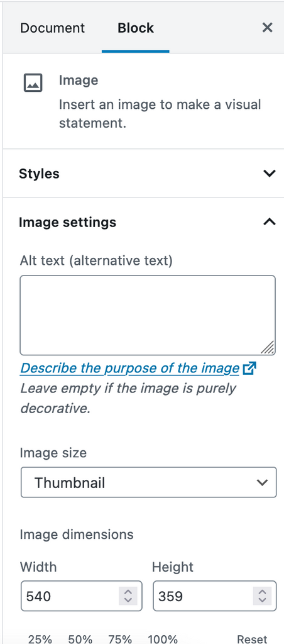This screenshot has height=644, width=284.
Task: Set image dimensions to 25%
Action: [40, 639]
